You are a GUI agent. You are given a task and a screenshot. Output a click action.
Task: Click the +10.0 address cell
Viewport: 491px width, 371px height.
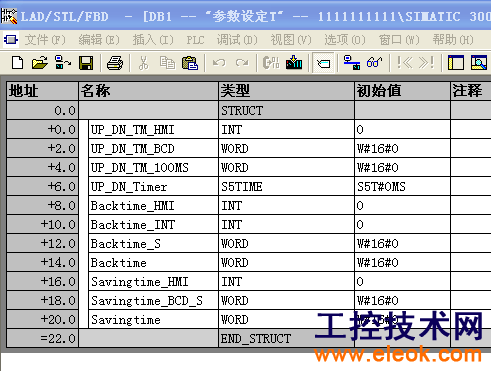(x=42, y=224)
